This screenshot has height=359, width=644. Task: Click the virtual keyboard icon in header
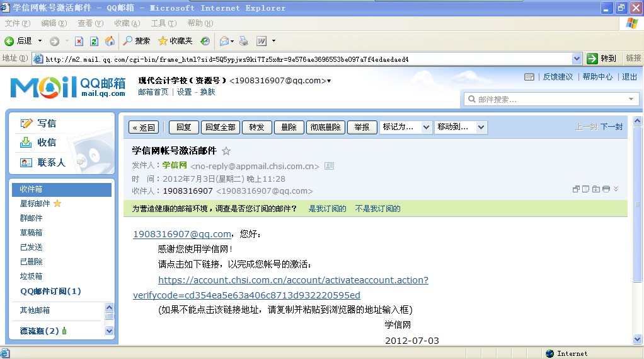click(529, 77)
